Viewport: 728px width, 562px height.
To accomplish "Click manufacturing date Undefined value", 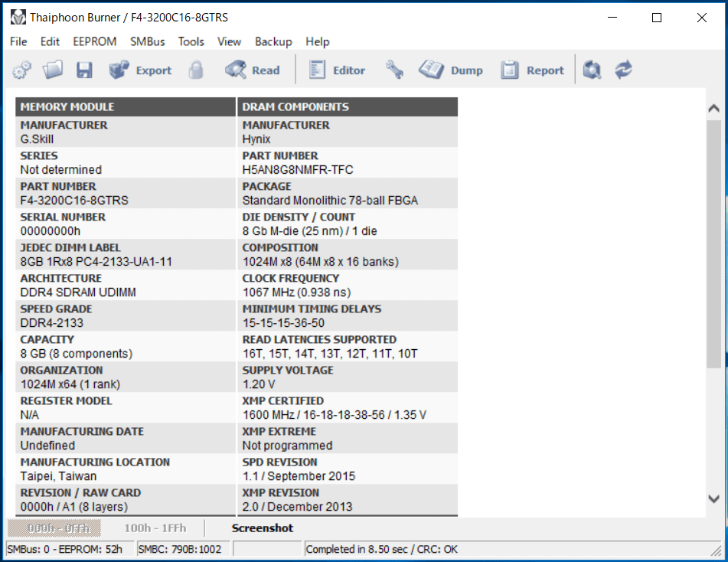I will 47,446.
